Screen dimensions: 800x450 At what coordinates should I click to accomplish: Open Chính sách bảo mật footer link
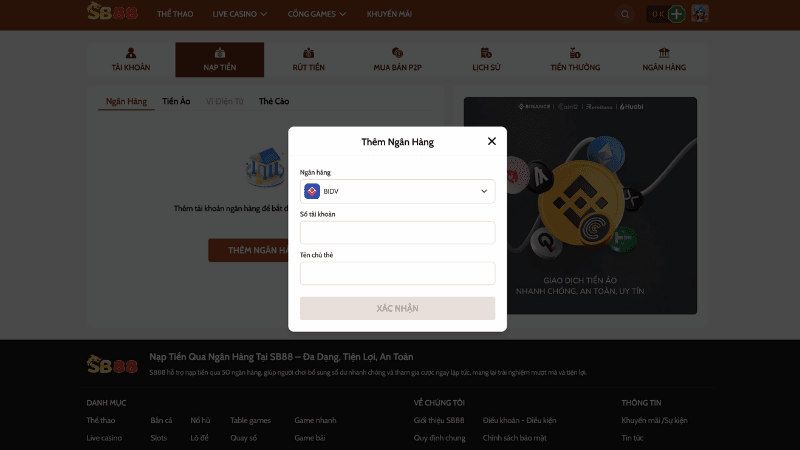[x=514, y=438]
